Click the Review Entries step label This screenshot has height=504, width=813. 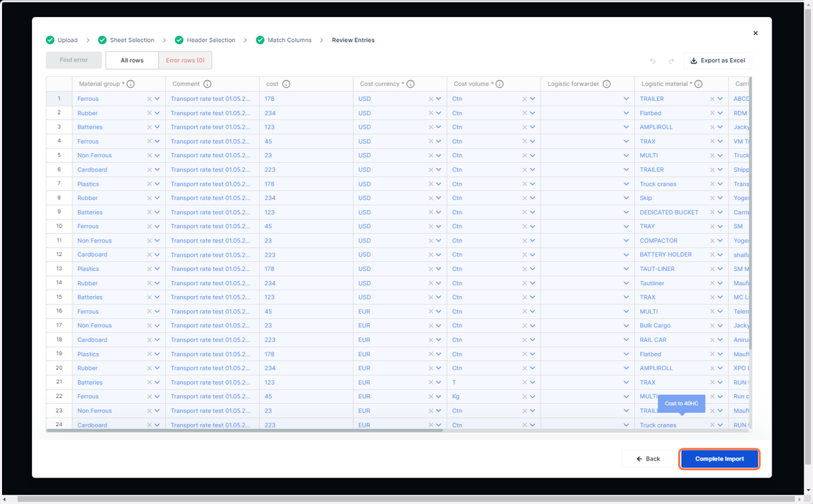[353, 40]
